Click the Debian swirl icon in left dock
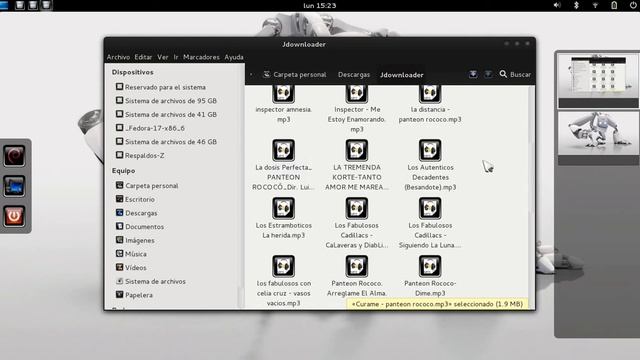Screen dimensions: 640x360 [14, 156]
